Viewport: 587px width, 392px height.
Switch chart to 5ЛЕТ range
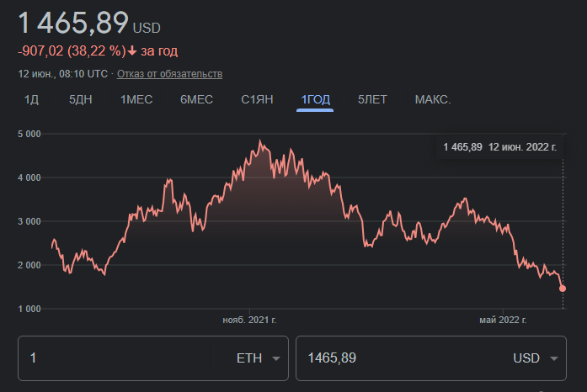tap(372, 99)
